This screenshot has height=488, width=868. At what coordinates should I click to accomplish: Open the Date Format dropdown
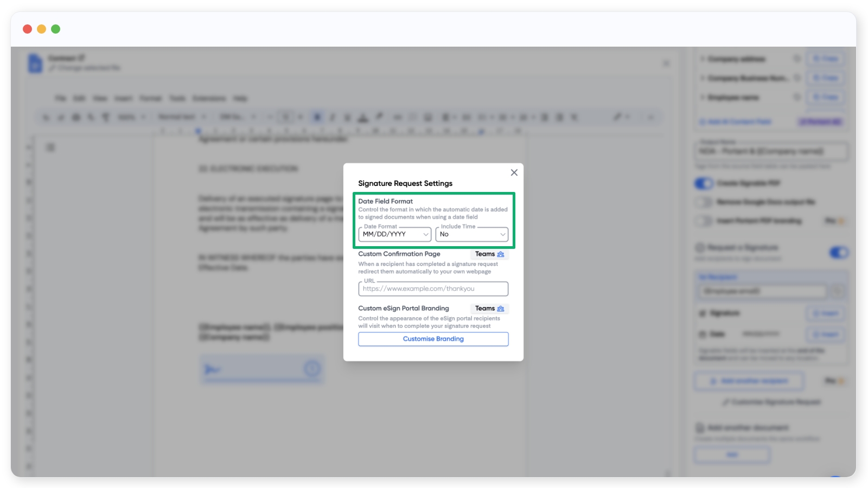click(395, 234)
